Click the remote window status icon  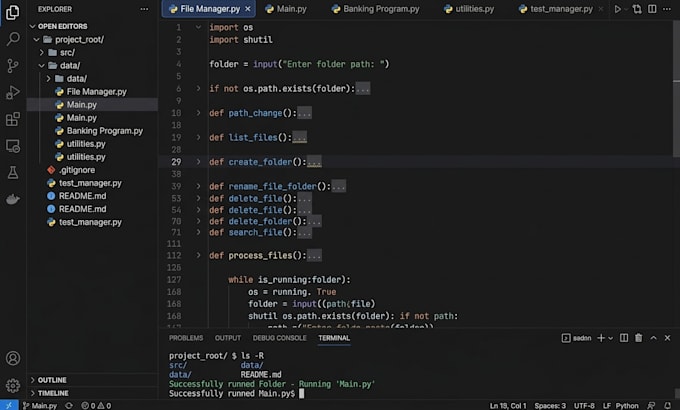(x=9, y=405)
